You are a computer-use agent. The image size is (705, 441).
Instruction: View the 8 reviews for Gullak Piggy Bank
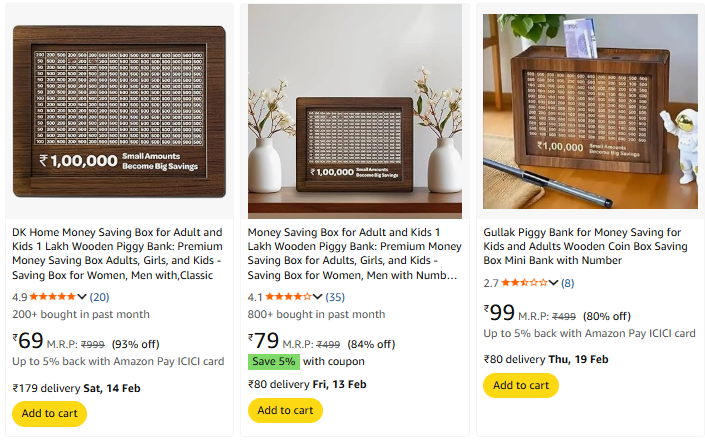pyautogui.click(x=567, y=283)
